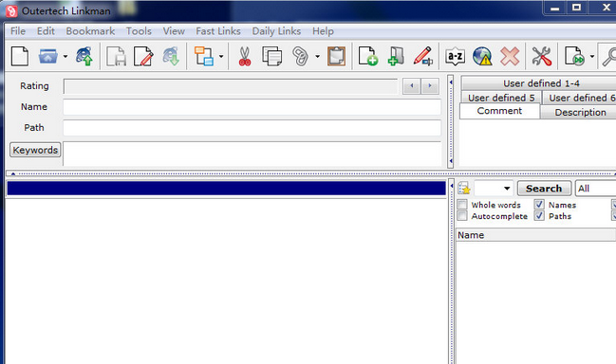This screenshot has height=364, width=616.
Task: Click the Name input field
Action: click(x=252, y=107)
